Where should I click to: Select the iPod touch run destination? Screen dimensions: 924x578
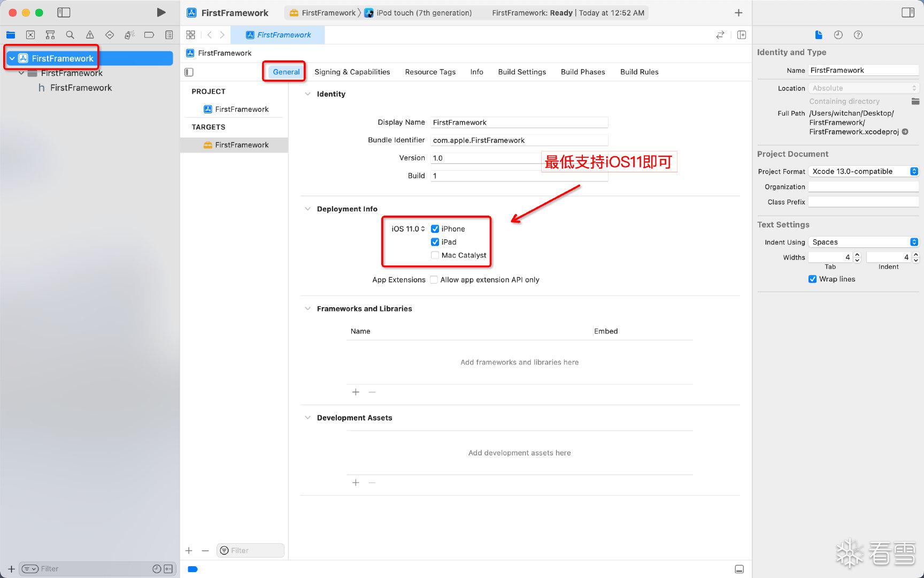pyautogui.click(x=418, y=13)
